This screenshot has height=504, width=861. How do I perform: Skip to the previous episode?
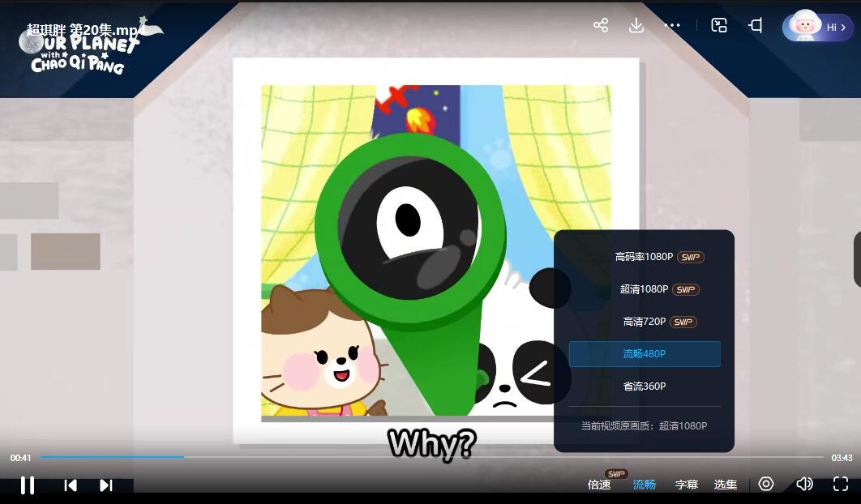71,485
